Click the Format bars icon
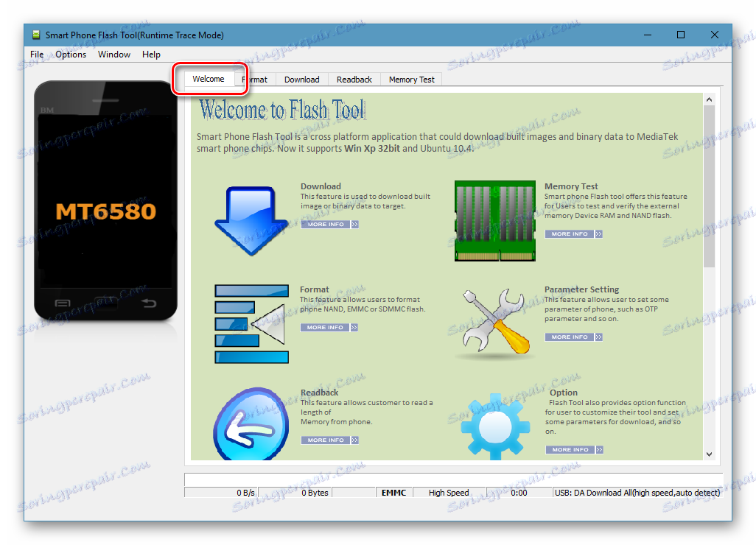The width and height of the screenshot is (756, 545). click(252, 323)
